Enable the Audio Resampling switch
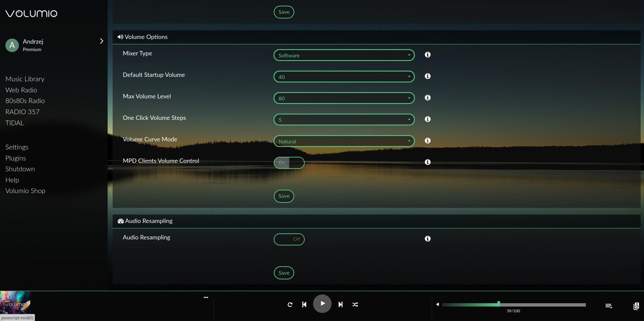Screen dimensions: 644x321 (x=289, y=239)
